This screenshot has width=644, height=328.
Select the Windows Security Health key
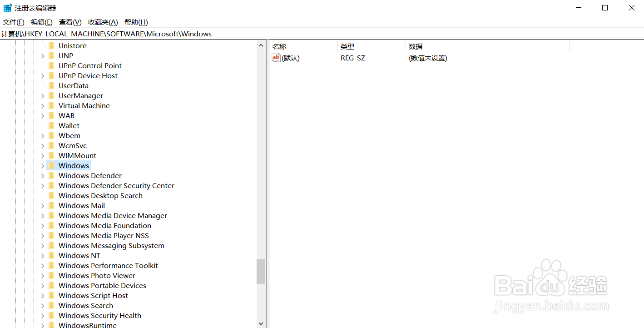coord(100,315)
